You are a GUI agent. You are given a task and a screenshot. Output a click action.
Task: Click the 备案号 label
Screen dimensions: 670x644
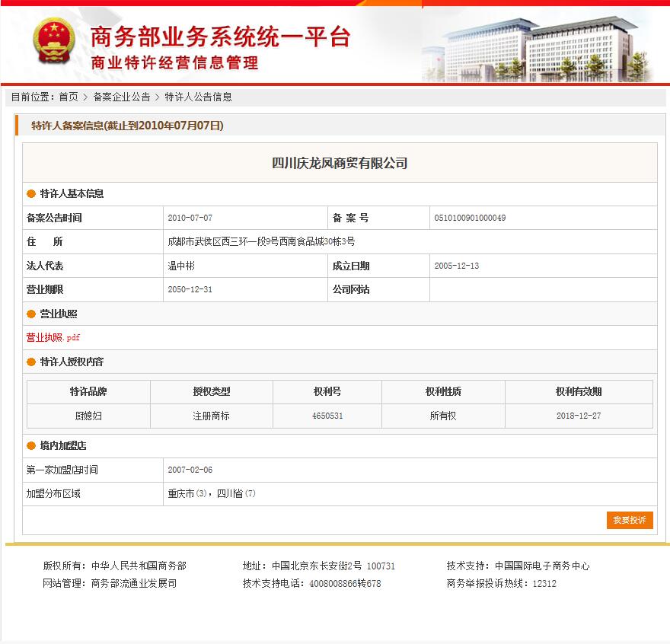coord(350,218)
